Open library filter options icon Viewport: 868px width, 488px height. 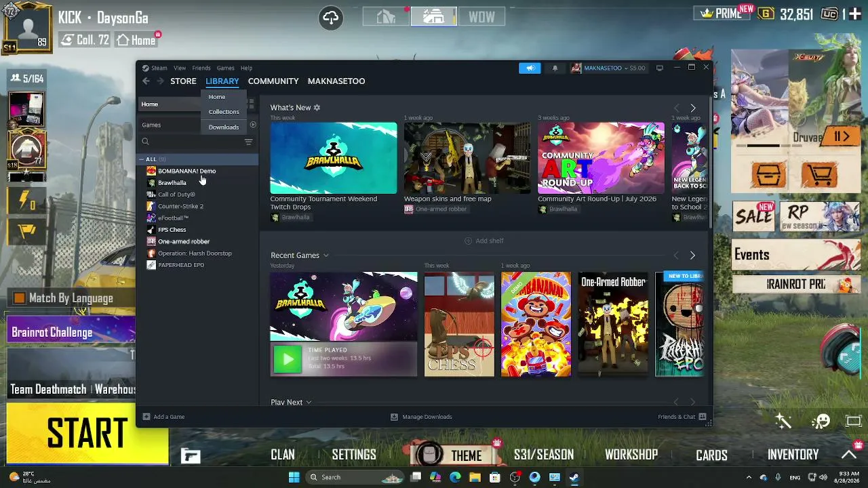coord(248,142)
